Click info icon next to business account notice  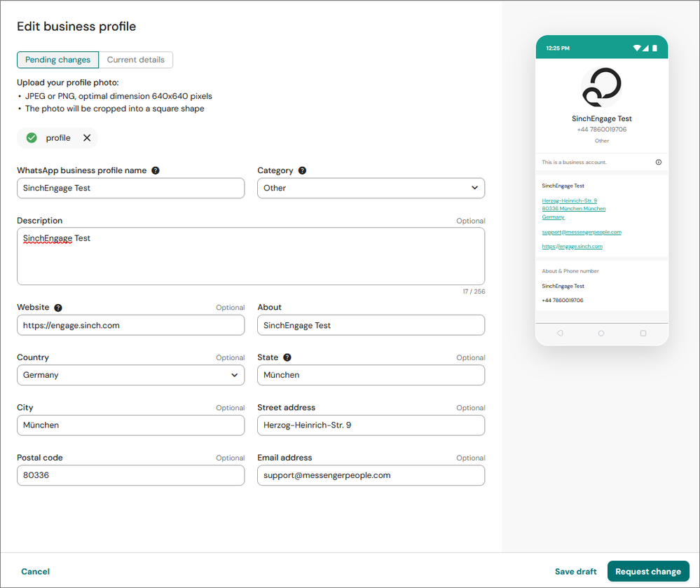tap(658, 162)
